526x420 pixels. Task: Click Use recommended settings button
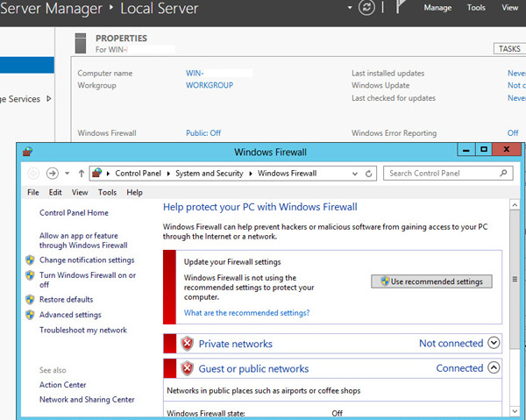(431, 281)
